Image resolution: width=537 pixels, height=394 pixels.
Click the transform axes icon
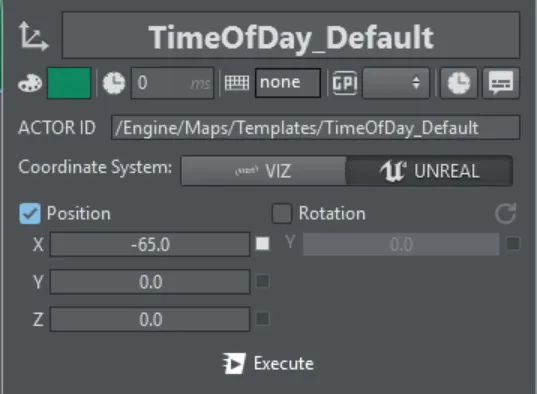click(x=33, y=36)
